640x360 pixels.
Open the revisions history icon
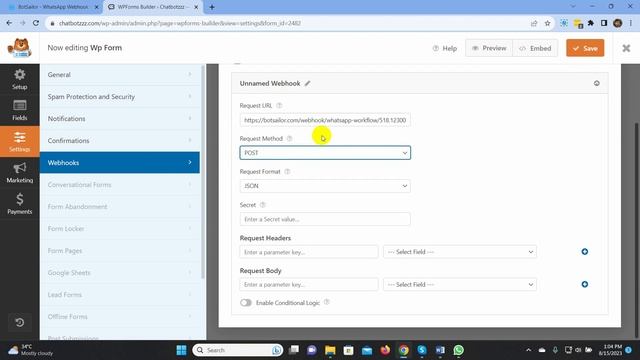20,322
